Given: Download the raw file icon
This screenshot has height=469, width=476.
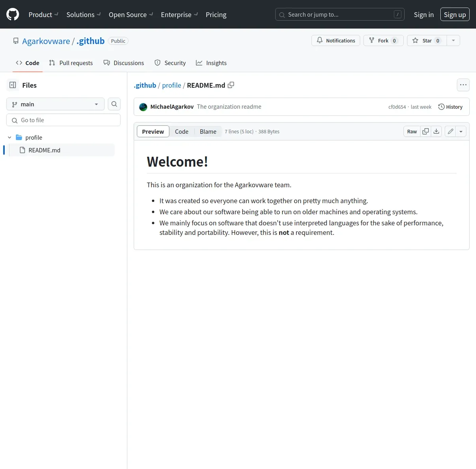Looking at the screenshot, I should 436,131.
